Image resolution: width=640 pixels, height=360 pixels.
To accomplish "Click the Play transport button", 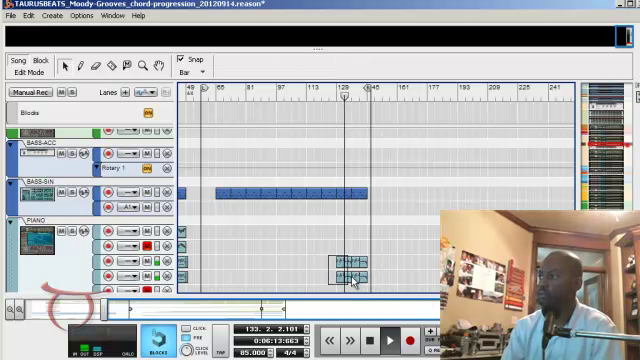I will [x=390, y=340].
